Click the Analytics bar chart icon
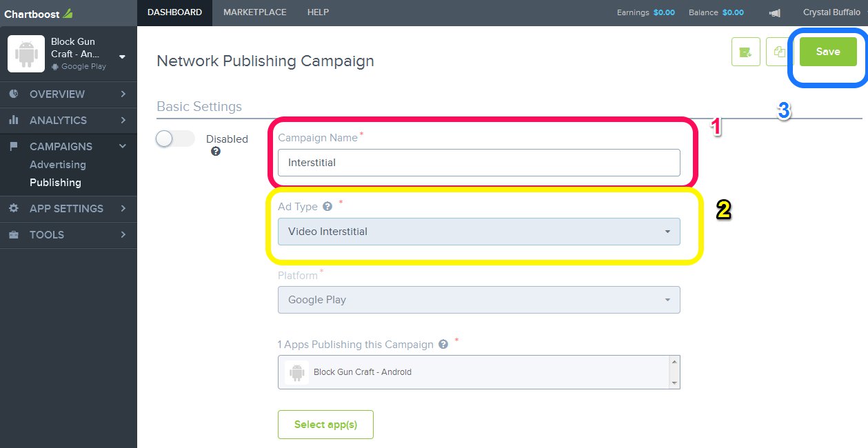This screenshot has height=448, width=868. coord(14,120)
